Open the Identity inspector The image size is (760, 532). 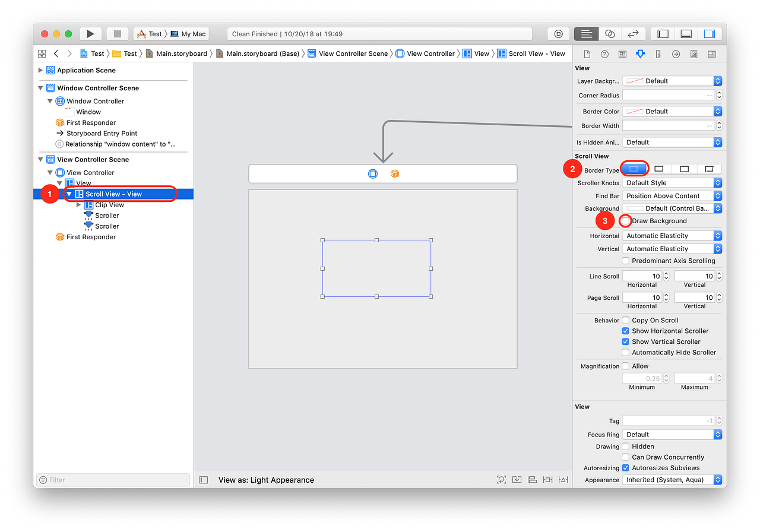pos(622,53)
